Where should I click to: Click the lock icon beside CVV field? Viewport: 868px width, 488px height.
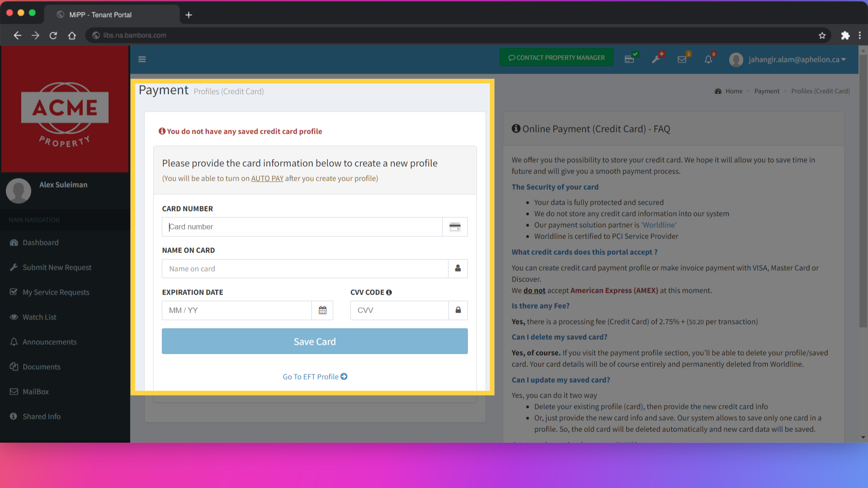click(x=458, y=310)
